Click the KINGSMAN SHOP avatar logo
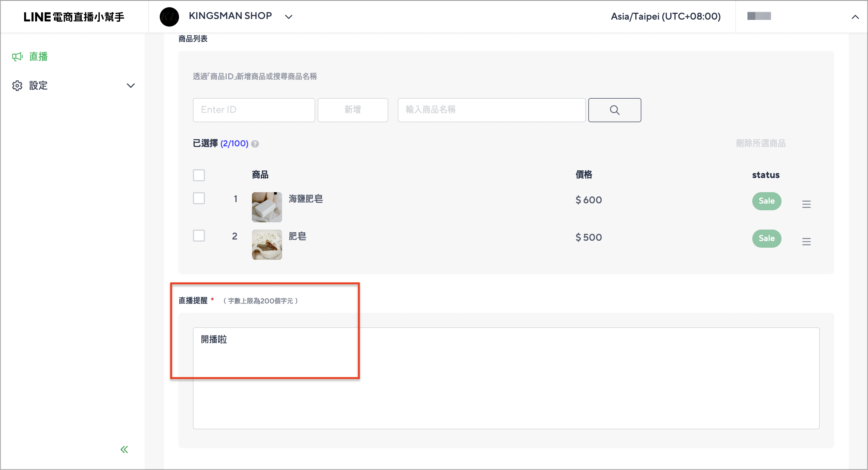The image size is (868, 470). click(169, 17)
